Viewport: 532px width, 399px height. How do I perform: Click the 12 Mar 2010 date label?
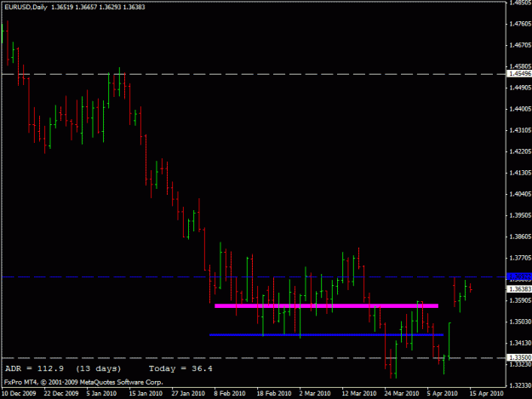tap(359, 394)
